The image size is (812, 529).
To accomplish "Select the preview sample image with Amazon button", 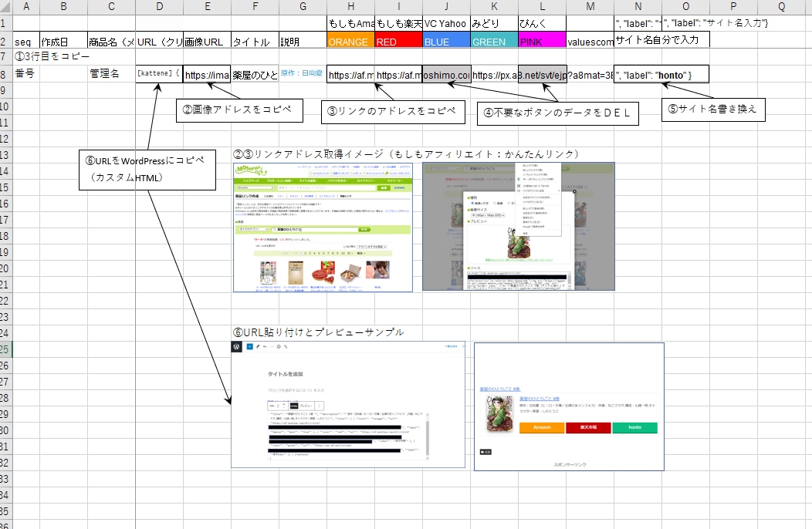I will pos(569,406).
